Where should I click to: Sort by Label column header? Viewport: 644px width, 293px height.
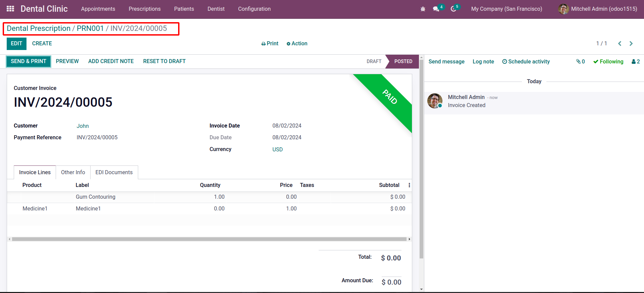pos(82,185)
